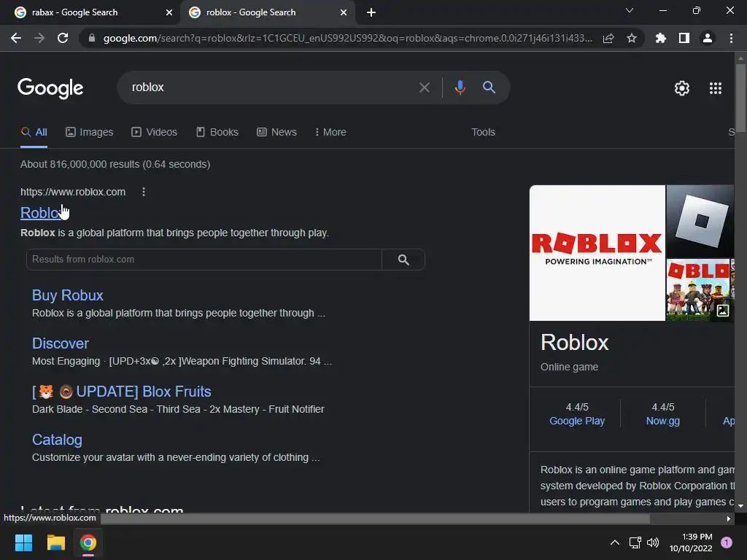Toggle the Chrome side panel
747x560 pixels.
coord(684,38)
